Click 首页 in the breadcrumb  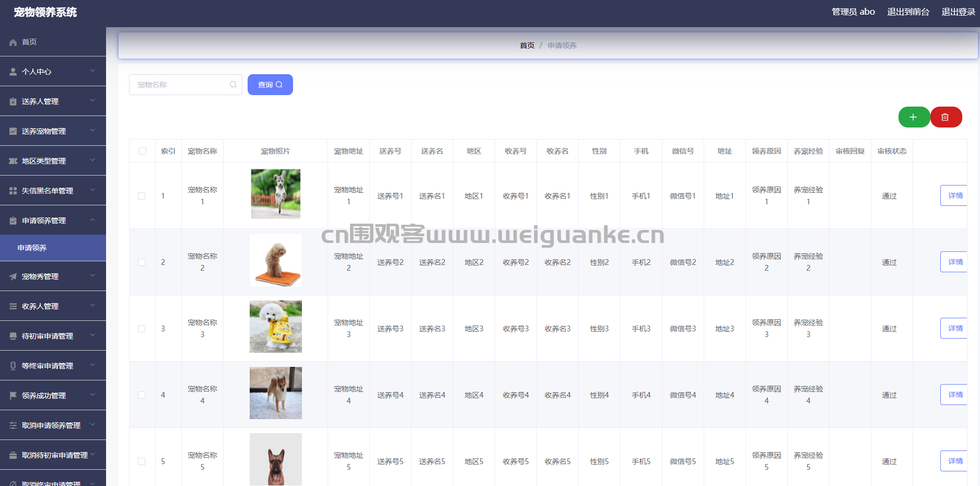[527, 45]
